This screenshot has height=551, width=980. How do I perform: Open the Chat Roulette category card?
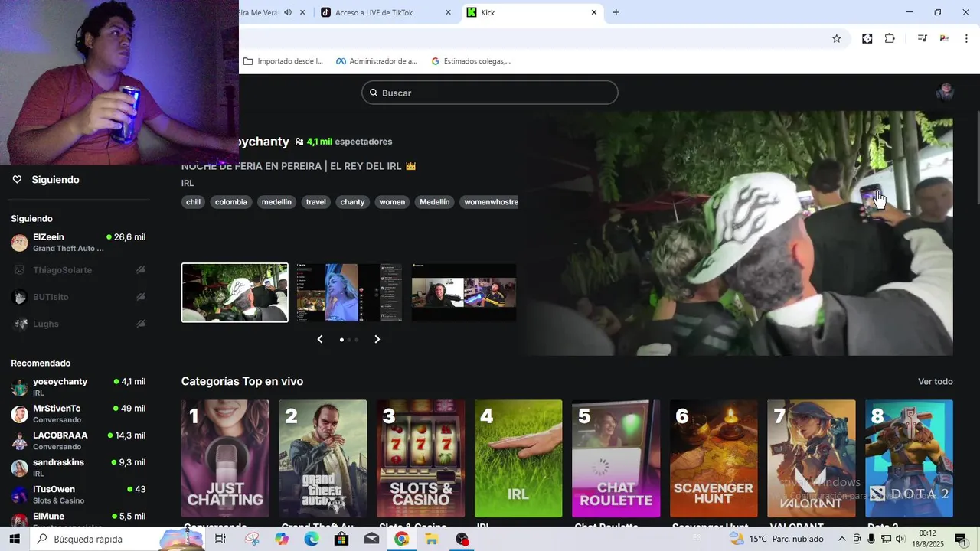616,458
